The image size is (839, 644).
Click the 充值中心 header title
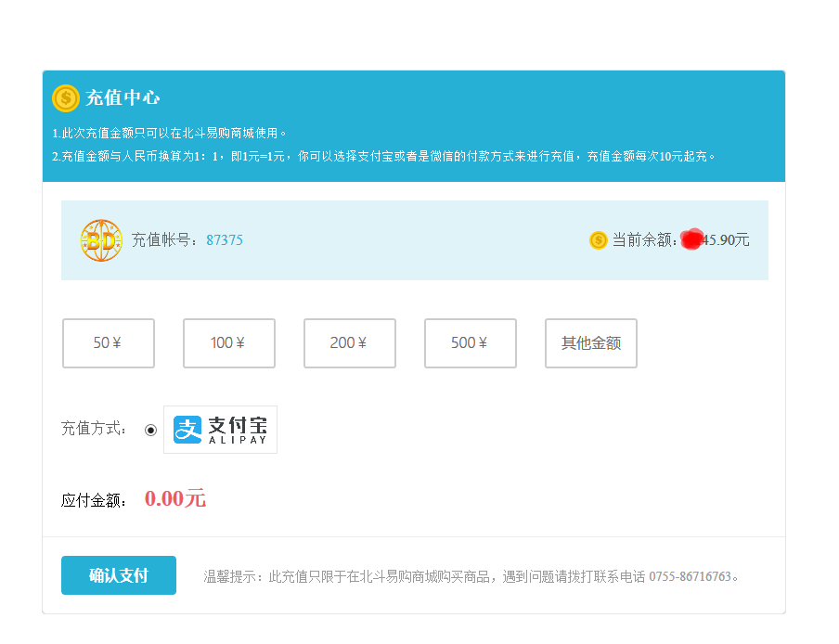pos(123,97)
